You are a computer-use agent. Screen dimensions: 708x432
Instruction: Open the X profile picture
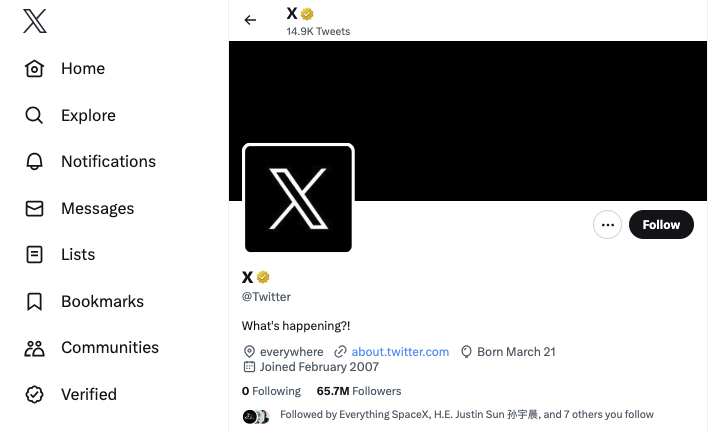pos(298,198)
